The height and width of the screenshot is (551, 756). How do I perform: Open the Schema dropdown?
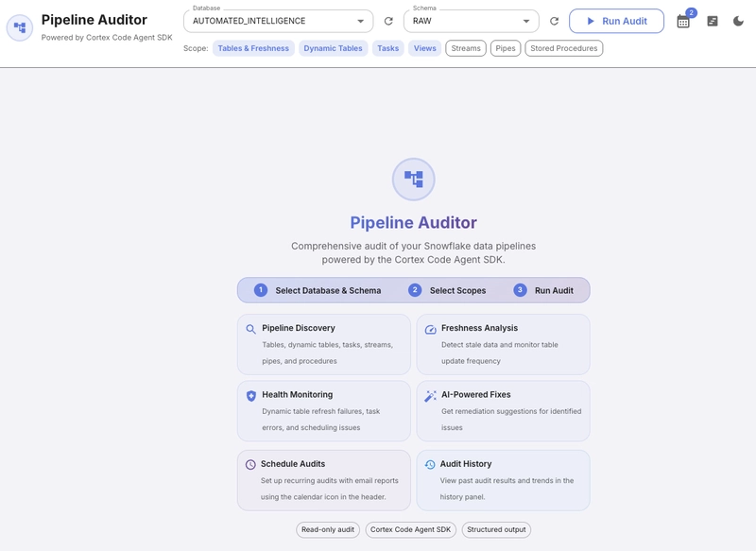point(471,21)
